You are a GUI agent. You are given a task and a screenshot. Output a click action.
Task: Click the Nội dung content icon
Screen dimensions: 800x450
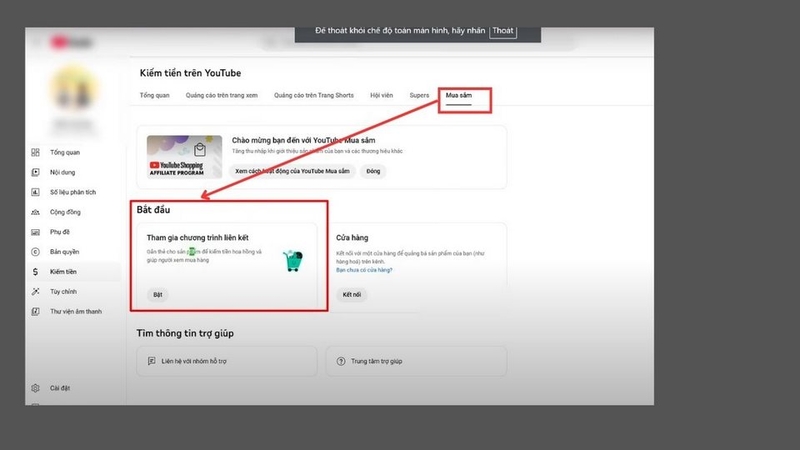[x=35, y=172]
